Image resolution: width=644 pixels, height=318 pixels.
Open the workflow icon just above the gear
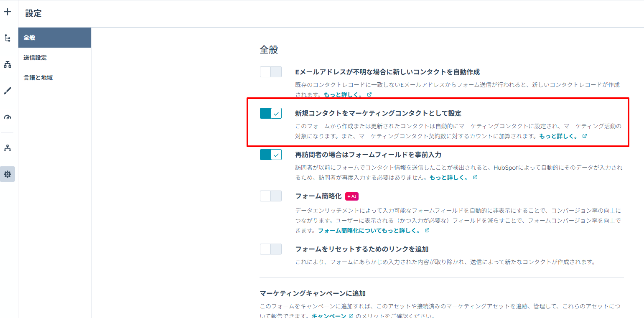[x=7, y=148]
